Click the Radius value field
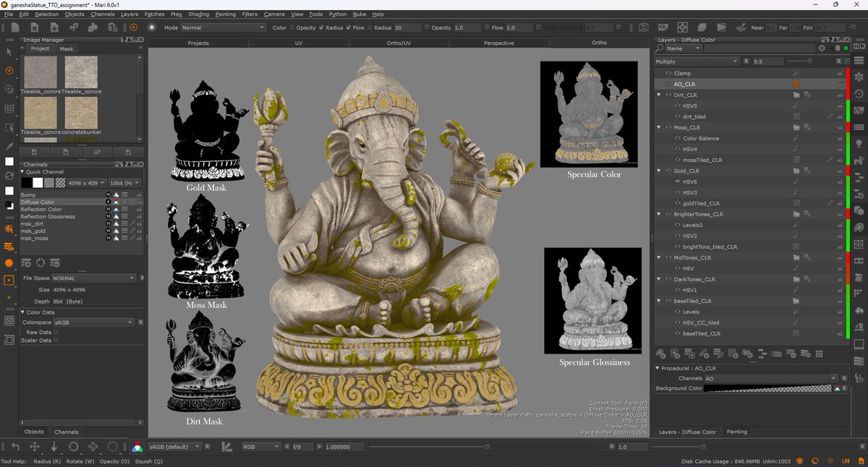Viewport: 868px width, 467px height. pos(407,27)
